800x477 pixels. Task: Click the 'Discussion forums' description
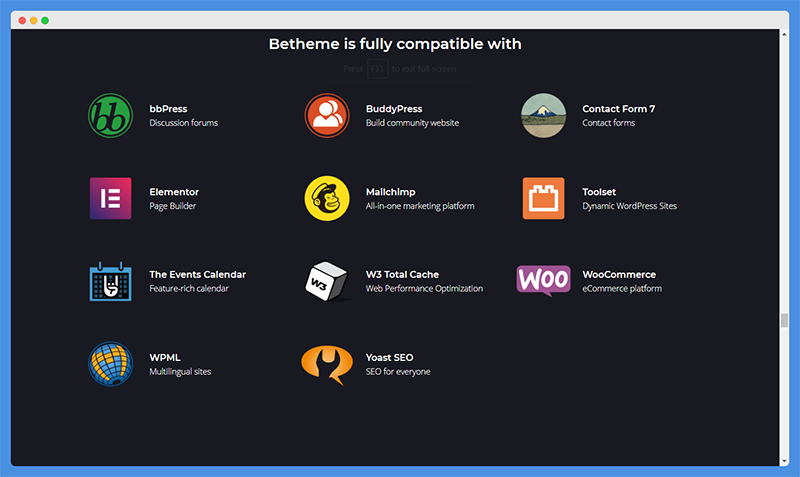(184, 123)
